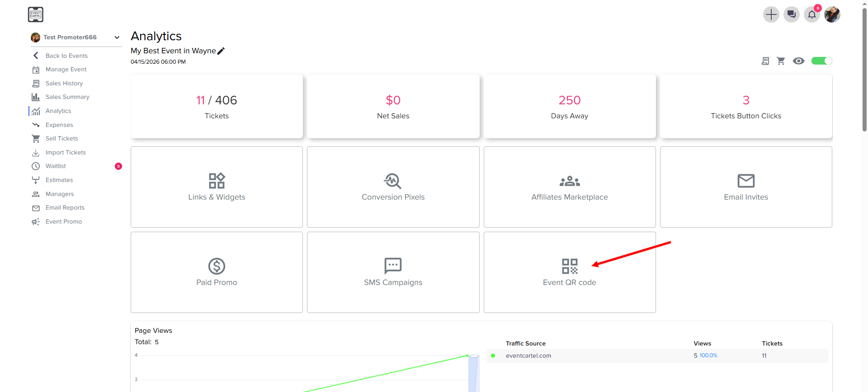The width and height of the screenshot is (868, 392).
Task: Open Import Tickets in sidebar
Action: 66,153
